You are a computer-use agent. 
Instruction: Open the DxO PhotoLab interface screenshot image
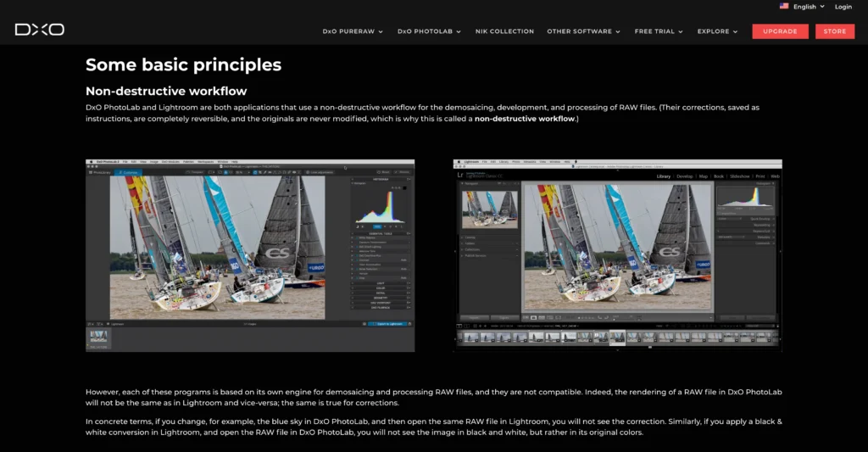[x=250, y=255]
